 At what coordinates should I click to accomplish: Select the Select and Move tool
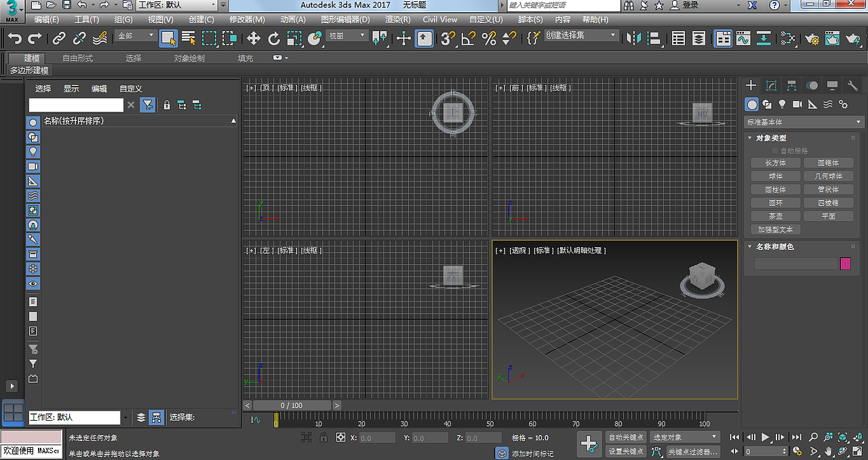tap(253, 39)
